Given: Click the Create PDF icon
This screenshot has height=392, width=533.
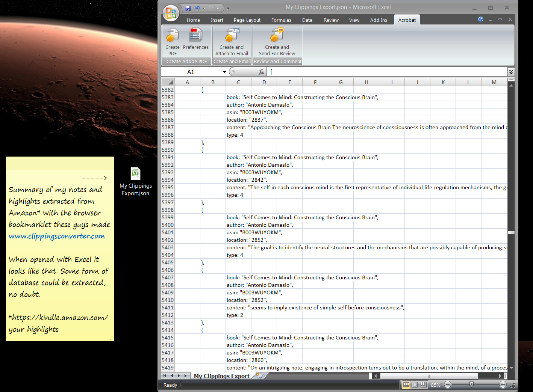Looking at the screenshot, I should (x=173, y=36).
